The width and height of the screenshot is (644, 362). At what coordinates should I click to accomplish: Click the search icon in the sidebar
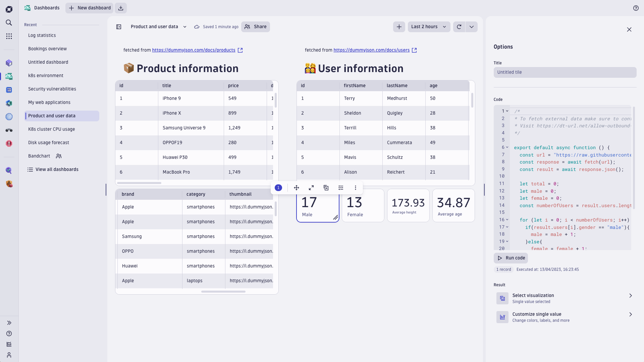pos(9,22)
